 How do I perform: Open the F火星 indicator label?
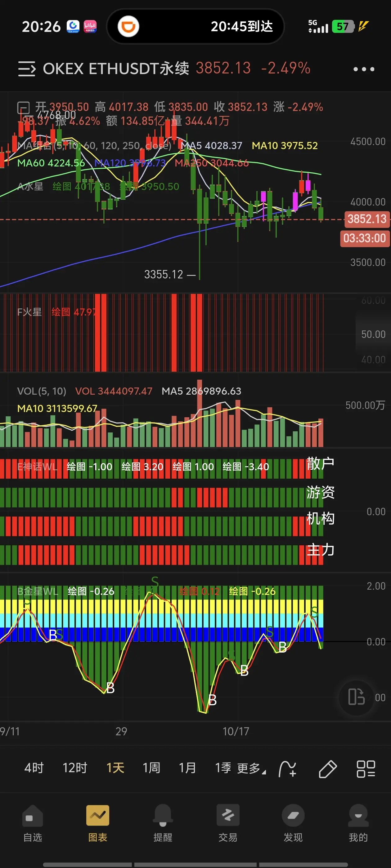(x=29, y=312)
